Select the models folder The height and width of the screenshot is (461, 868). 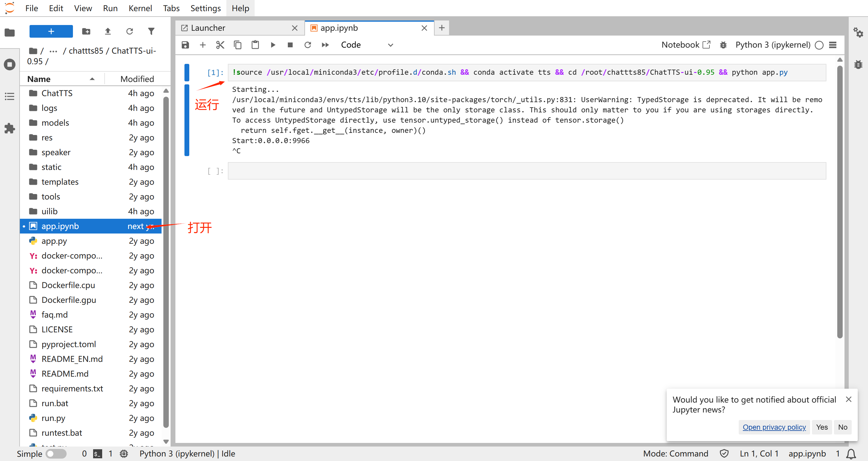point(91,123)
